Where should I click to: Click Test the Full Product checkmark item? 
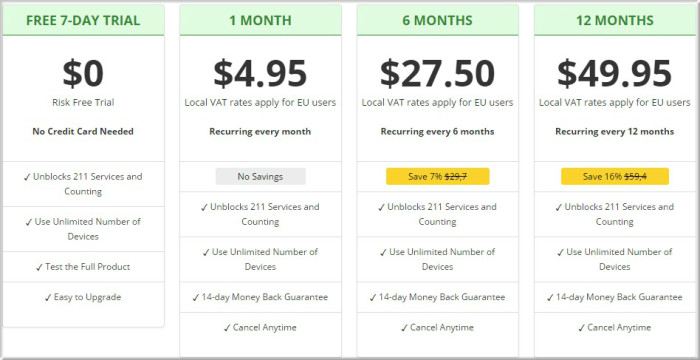(83, 267)
